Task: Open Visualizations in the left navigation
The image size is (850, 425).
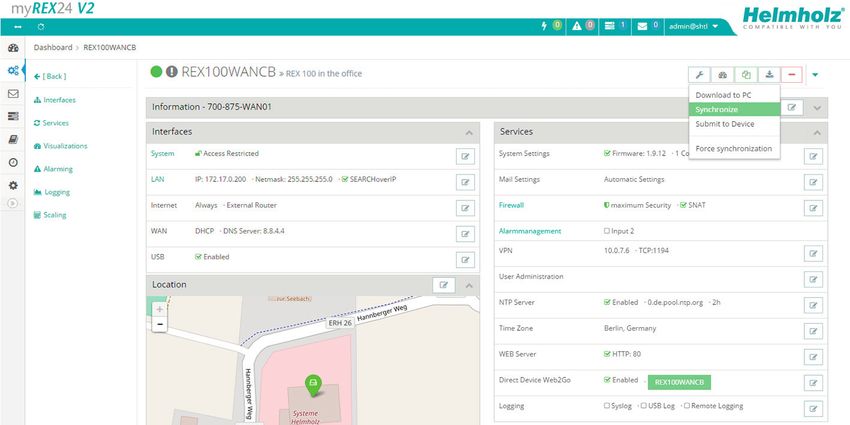Action: coord(60,146)
